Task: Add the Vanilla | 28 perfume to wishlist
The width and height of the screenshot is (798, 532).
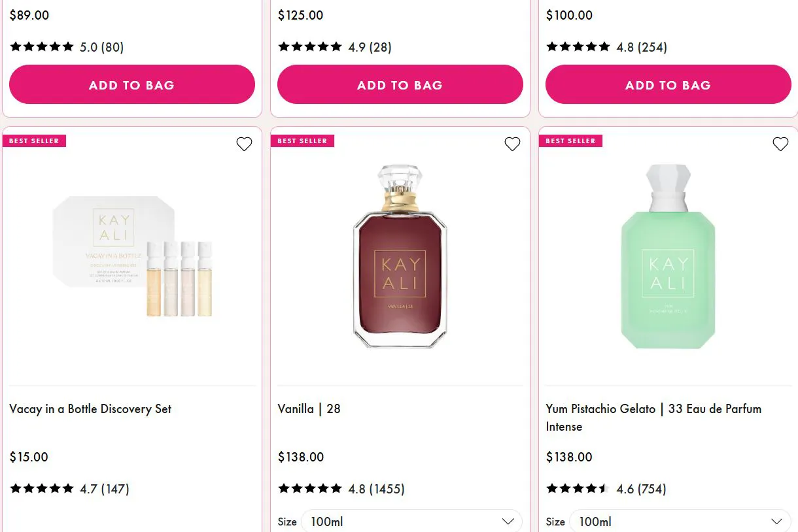Action: click(x=512, y=144)
